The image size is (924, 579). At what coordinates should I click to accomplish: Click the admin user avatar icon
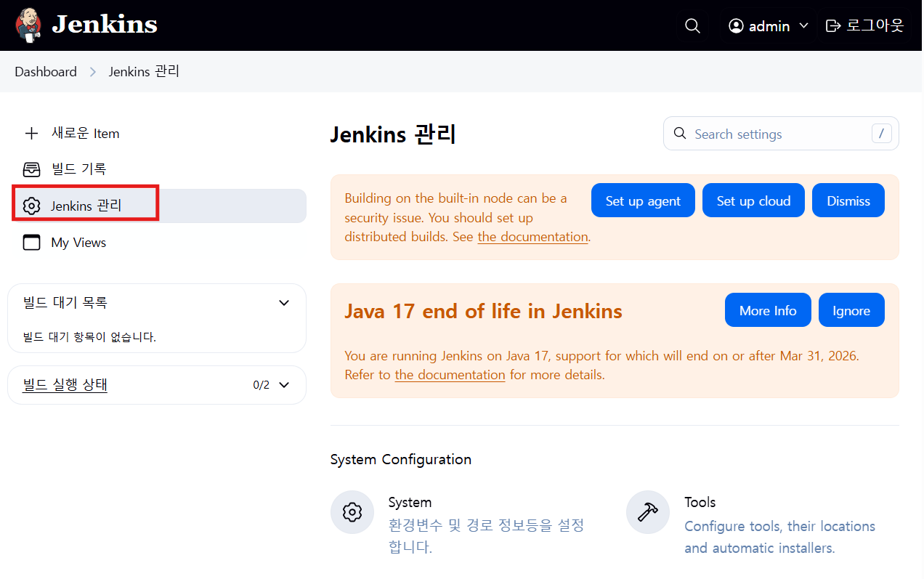[x=736, y=26]
